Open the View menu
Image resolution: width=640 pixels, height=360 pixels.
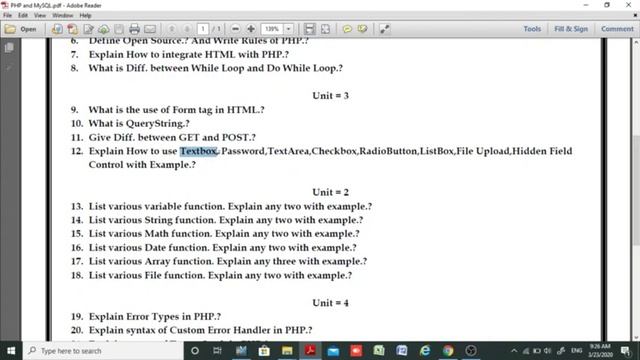point(40,16)
